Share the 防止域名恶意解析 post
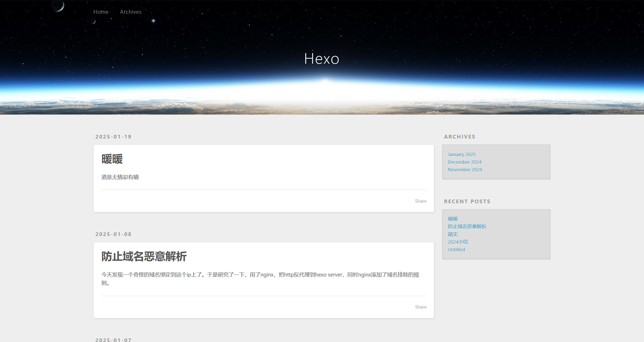Screen dimensions: 644x342 pyautogui.click(x=421, y=307)
